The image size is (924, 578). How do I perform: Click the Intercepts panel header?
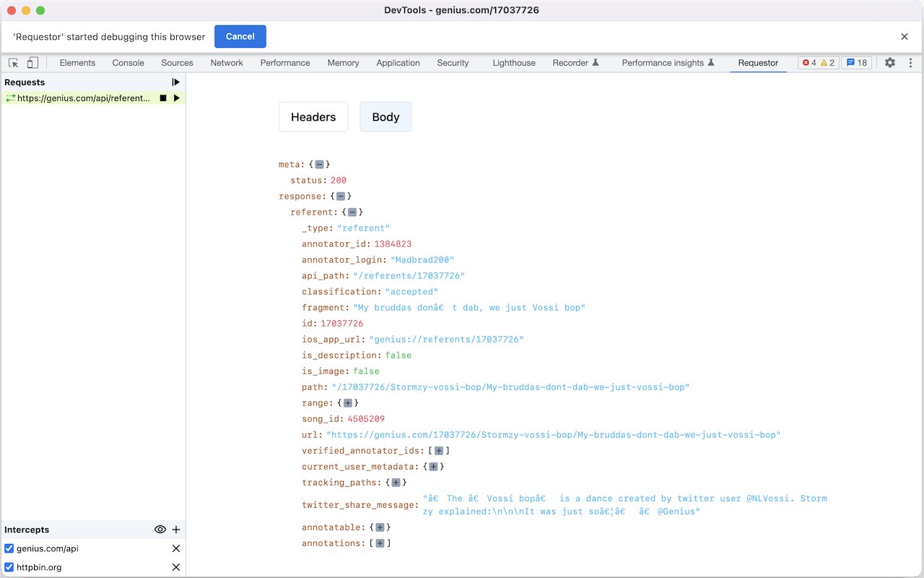[27, 530]
